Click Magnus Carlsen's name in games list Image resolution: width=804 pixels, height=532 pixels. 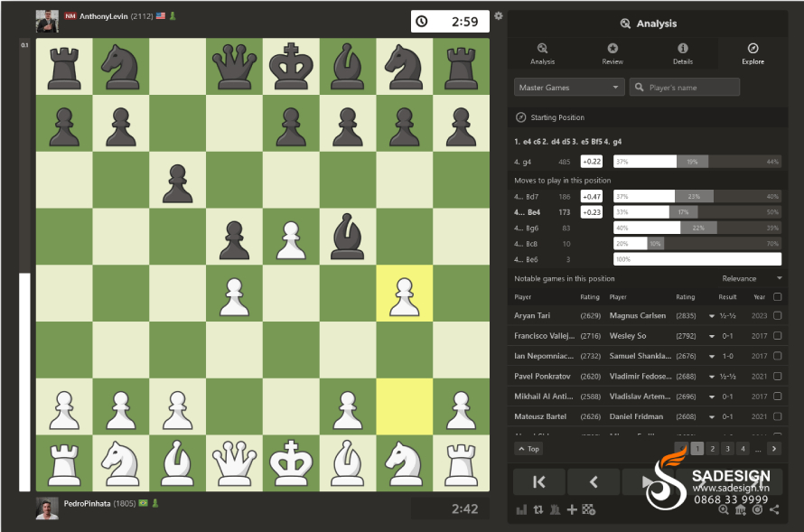pos(638,316)
